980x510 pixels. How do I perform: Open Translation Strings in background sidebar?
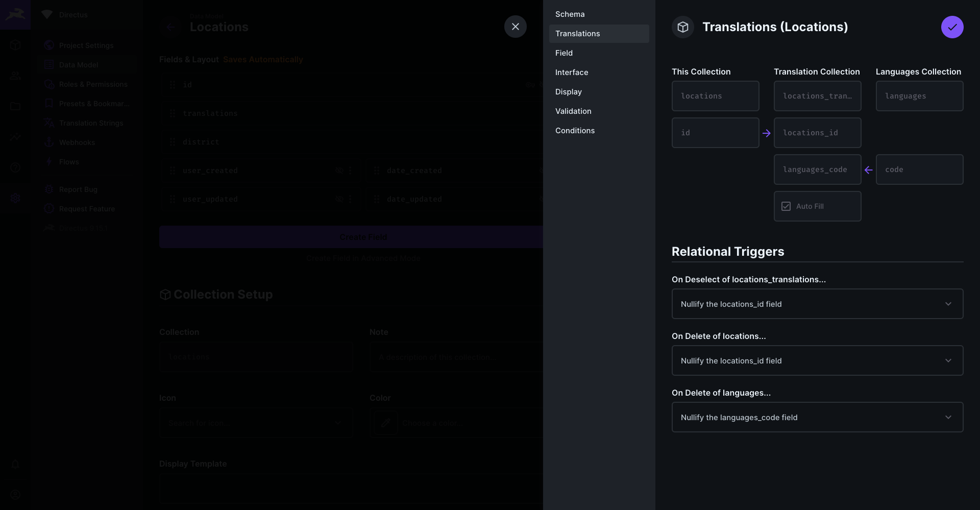(x=87, y=123)
